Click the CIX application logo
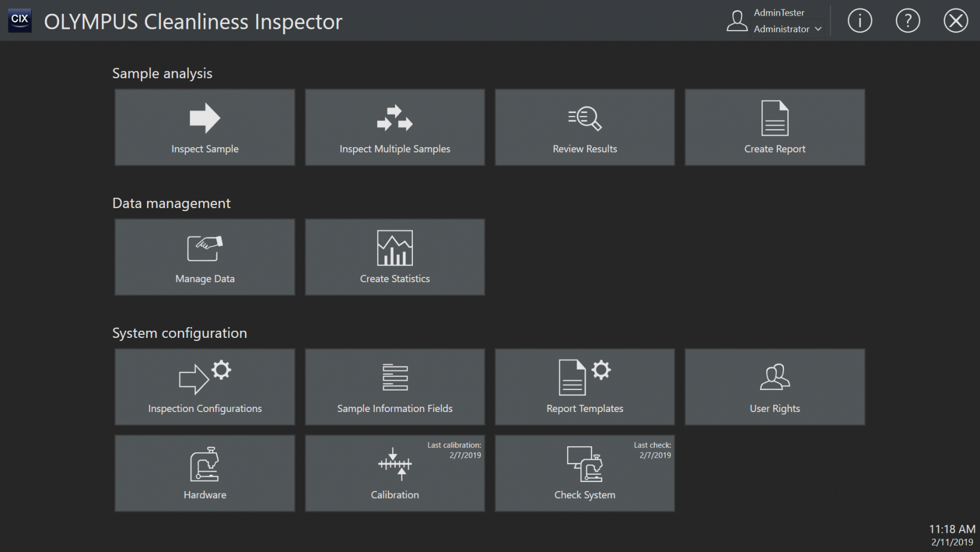The height and width of the screenshot is (552, 980). 20,20
